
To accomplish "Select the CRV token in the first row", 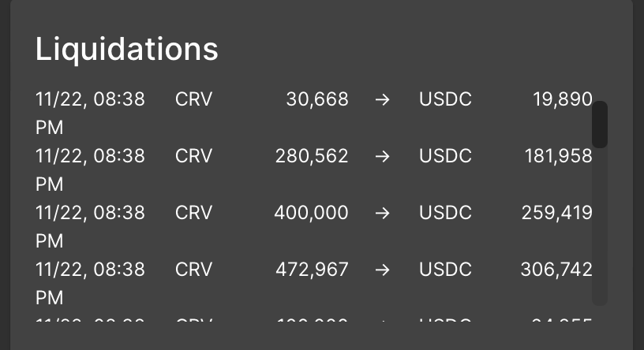I will click(x=193, y=99).
